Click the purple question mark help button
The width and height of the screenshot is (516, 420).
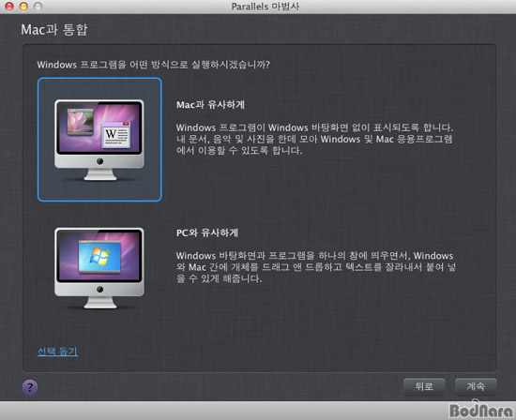pos(30,387)
